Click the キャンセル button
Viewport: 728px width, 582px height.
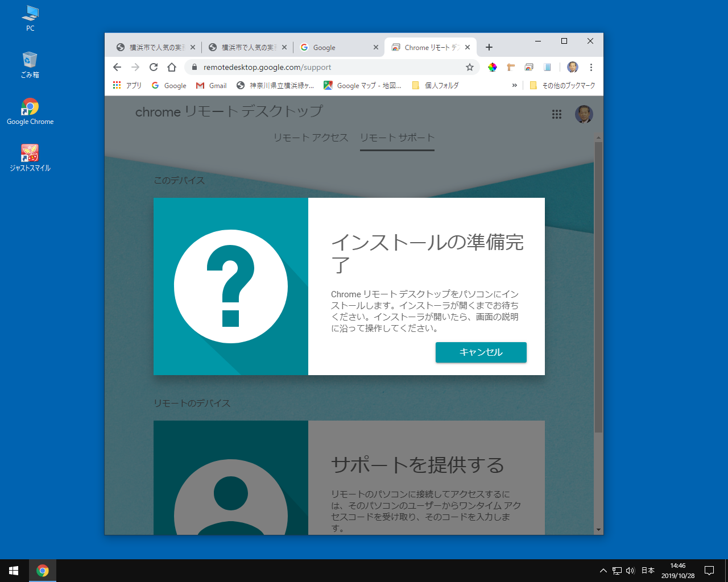point(481,352)
